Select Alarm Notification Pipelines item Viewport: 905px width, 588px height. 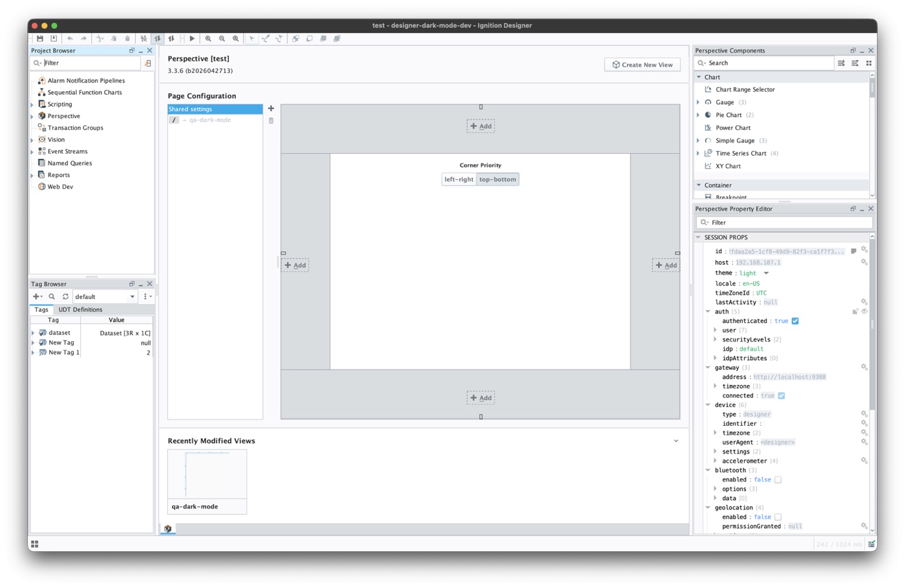86,81
